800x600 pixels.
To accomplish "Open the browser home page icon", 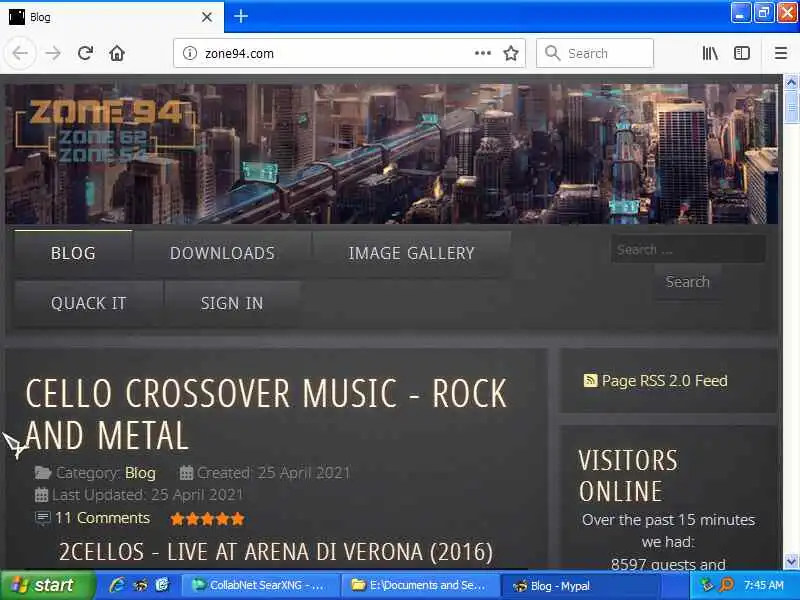I will 117,53.
